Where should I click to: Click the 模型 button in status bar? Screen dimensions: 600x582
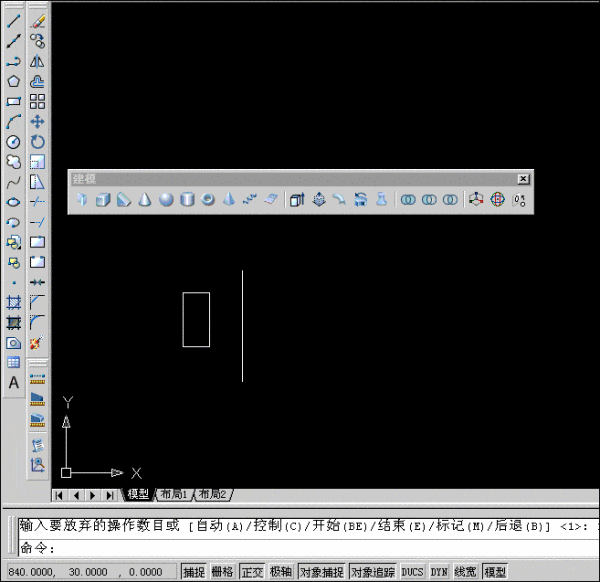click(495, 572)
